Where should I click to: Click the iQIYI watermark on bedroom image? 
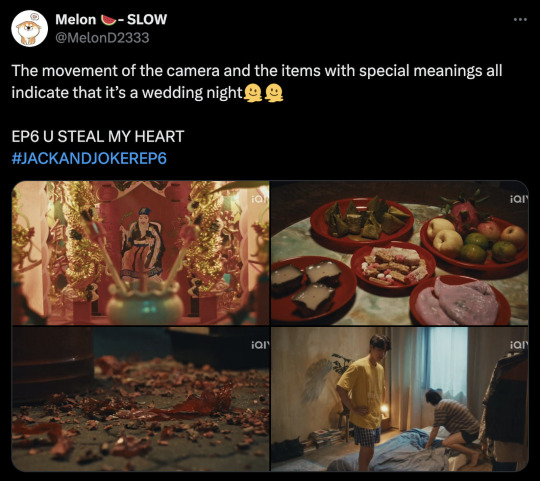point(519,344)
